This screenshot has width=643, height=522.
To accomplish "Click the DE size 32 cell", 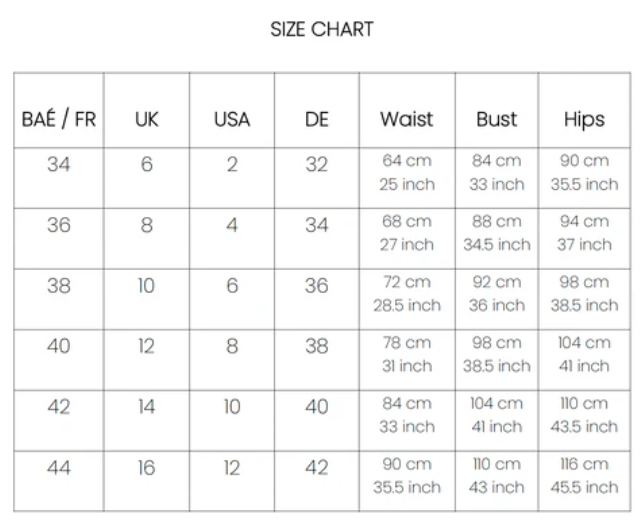I will coord(316,165).
